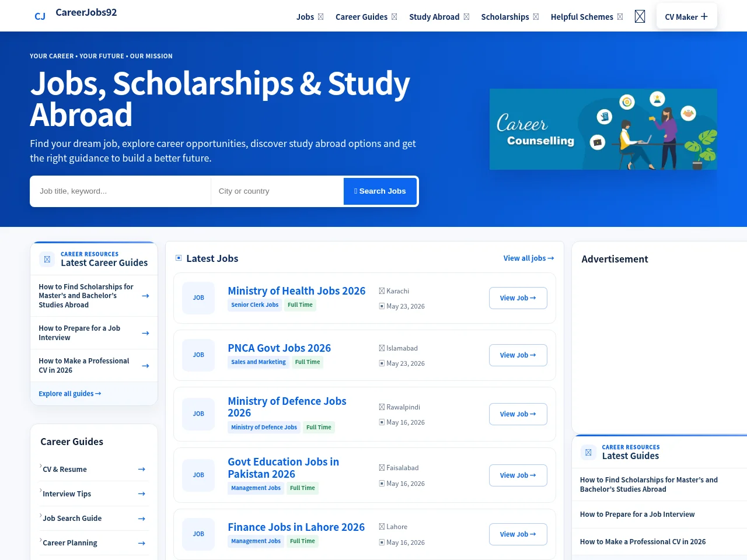This screenshot has width=747, height=560.
Task: Expand the Helpful Schemes dropdown menu
Action: pyautogui.click(x=587, y=17)
